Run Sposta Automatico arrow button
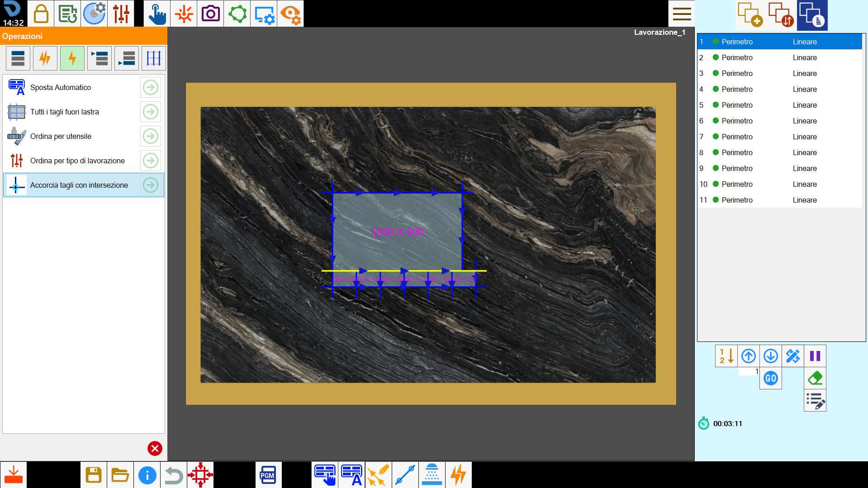The height and width of the screenshot is (488, 868). click(151, 87)
